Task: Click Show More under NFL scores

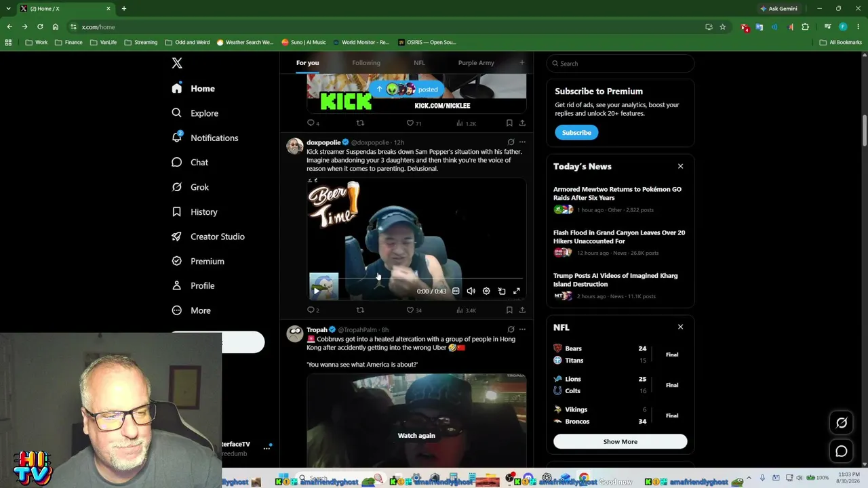Action: pos(620,442)
